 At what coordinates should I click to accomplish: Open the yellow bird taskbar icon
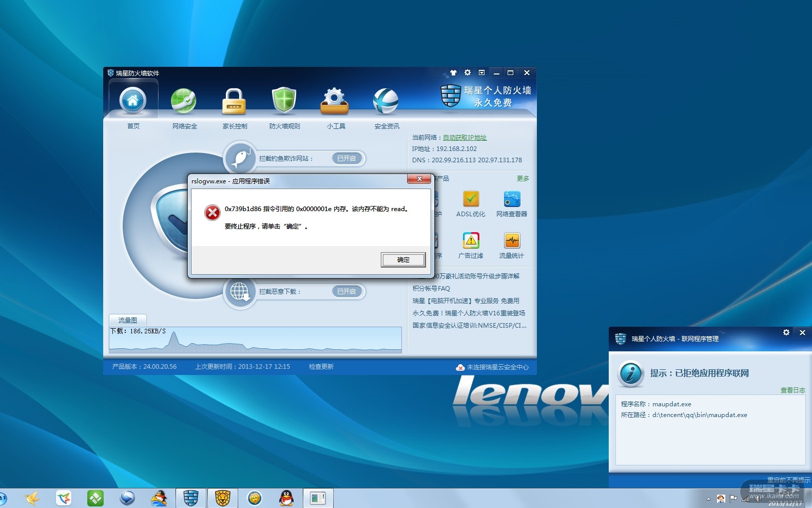[x=32, y=498]
